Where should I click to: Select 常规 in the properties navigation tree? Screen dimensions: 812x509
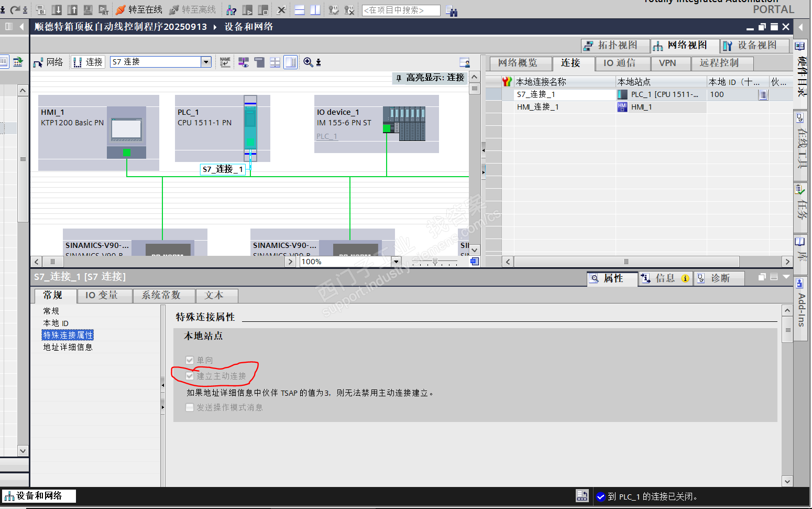coord(51,311)
